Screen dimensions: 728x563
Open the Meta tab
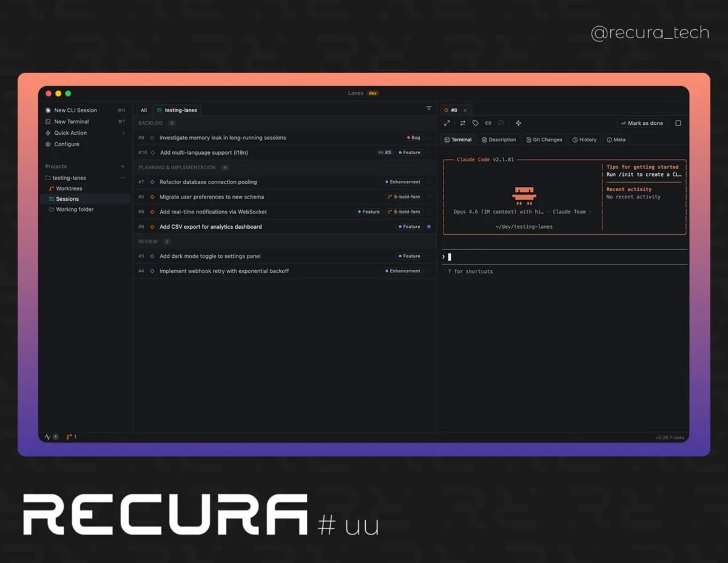pos(616,140)
